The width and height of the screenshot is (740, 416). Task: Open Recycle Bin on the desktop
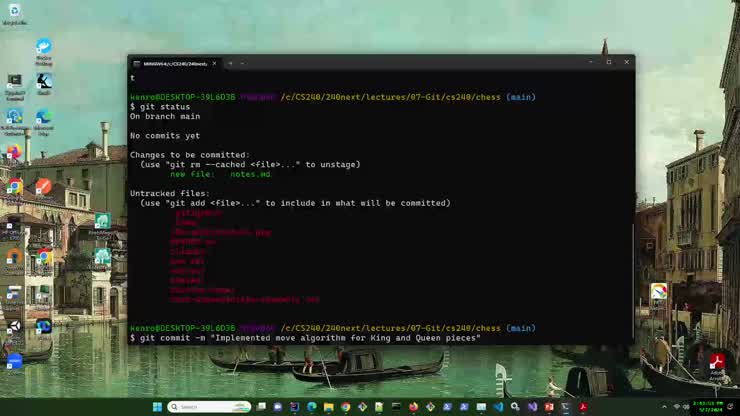14,14
